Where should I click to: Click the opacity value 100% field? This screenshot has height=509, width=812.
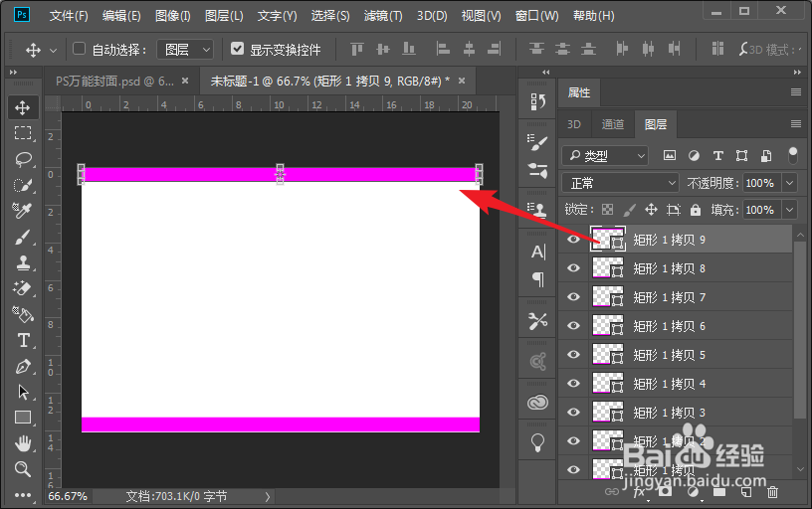click(760, 183)
